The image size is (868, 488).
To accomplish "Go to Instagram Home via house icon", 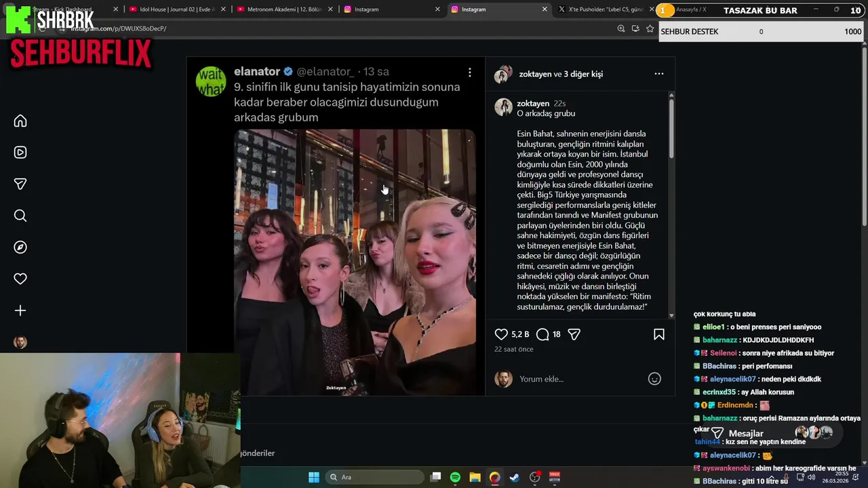I will (20, 121).
